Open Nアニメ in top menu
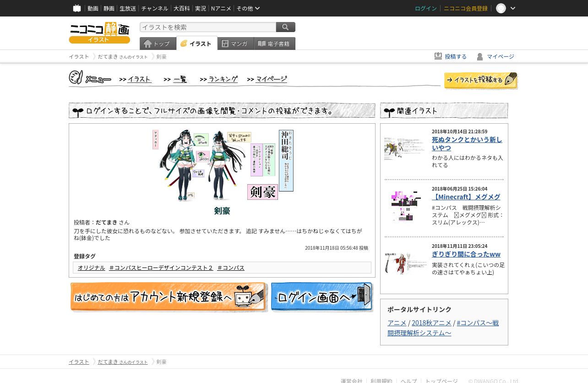588x383 pixels. 221,8
